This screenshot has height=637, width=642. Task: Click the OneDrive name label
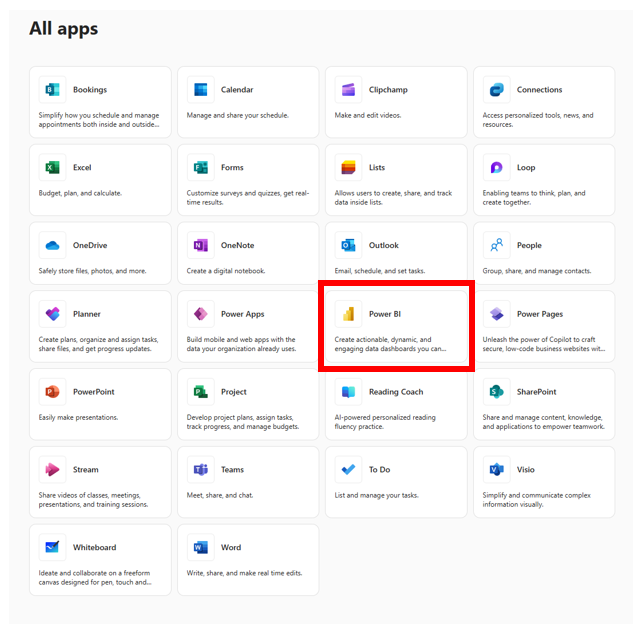pyautogui.click(x=90, y=245)
